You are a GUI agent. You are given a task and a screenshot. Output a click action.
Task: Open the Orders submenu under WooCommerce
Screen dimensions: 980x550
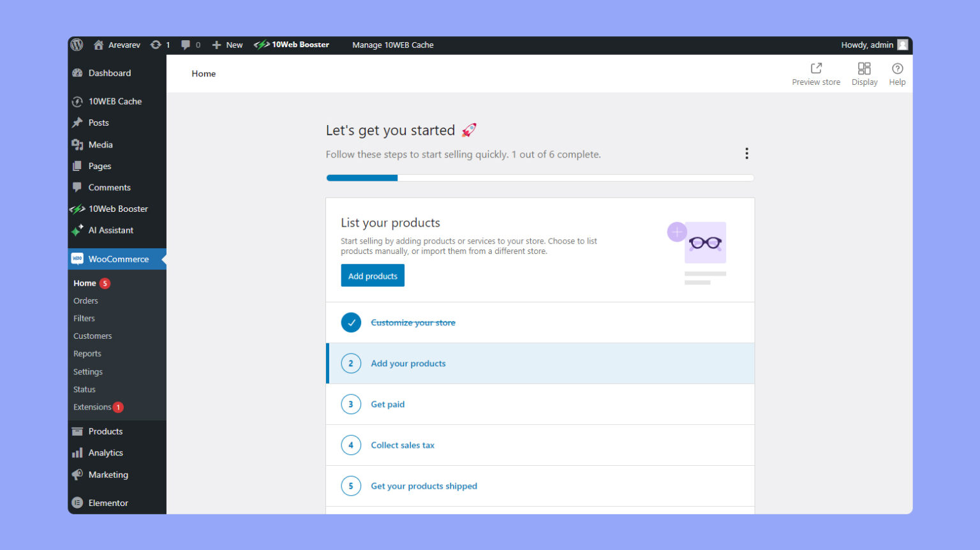[85, 301]
